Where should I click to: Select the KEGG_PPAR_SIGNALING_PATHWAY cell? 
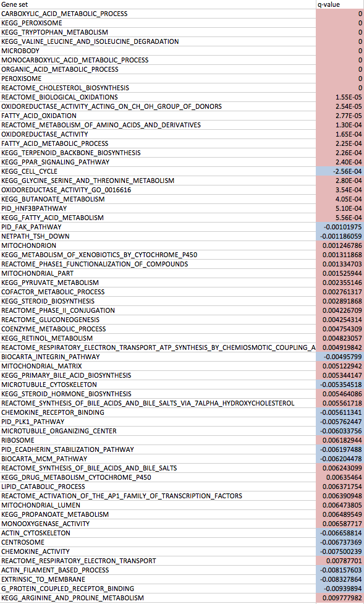158,162
